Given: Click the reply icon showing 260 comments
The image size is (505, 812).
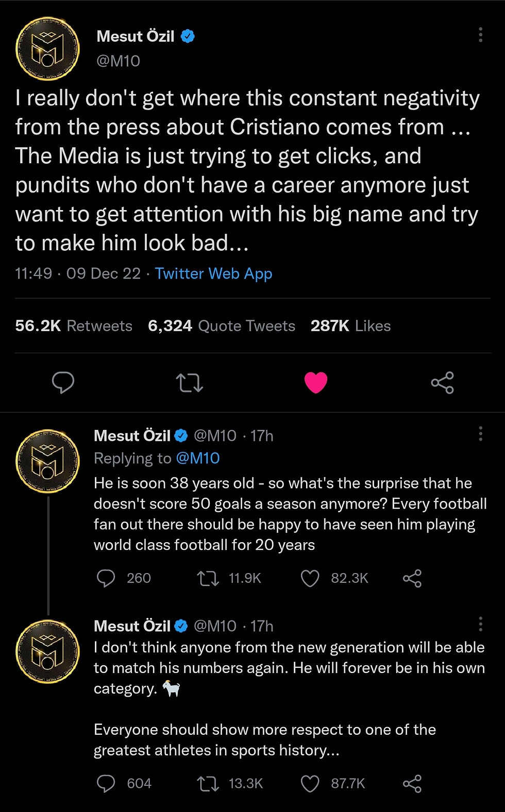Looking at the screenshot, I should 106,578.
